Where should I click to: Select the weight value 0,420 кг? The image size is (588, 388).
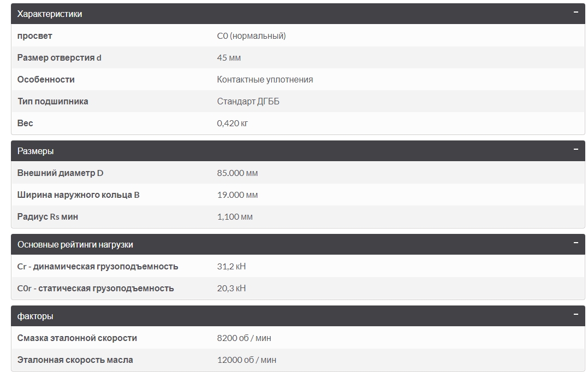232,123
